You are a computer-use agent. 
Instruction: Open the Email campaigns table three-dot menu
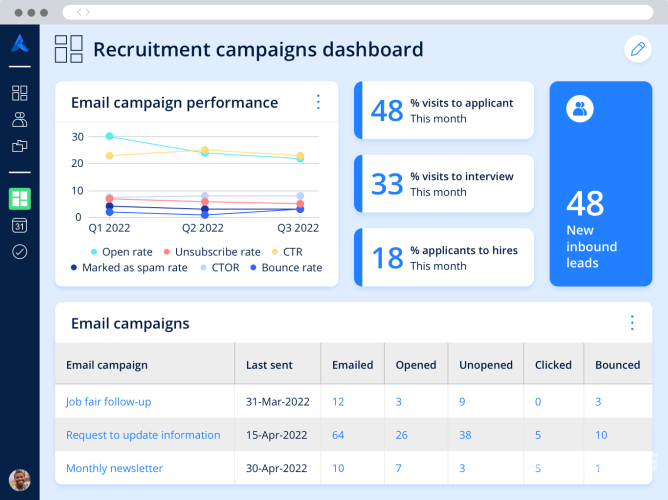click(x=632, y=323)
